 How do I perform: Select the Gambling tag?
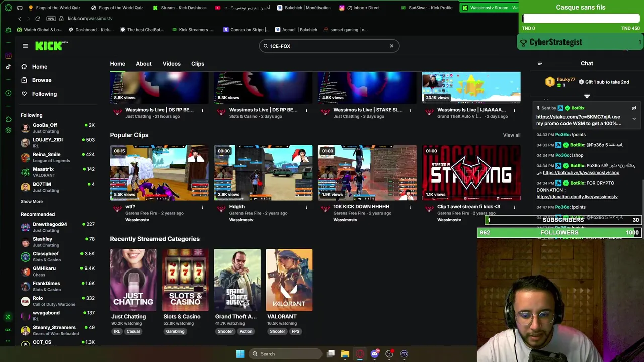tap(175, 331)
